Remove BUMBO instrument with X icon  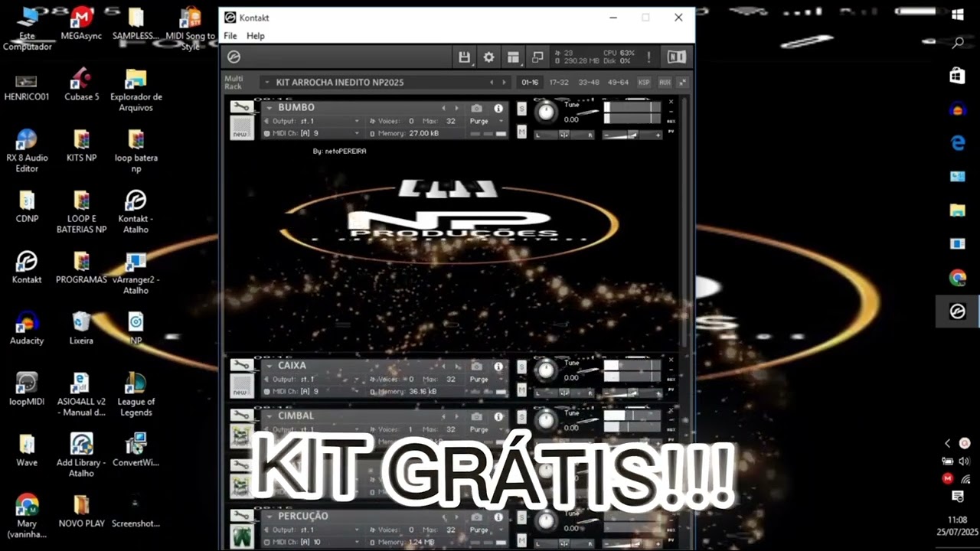tap(671, 102)
